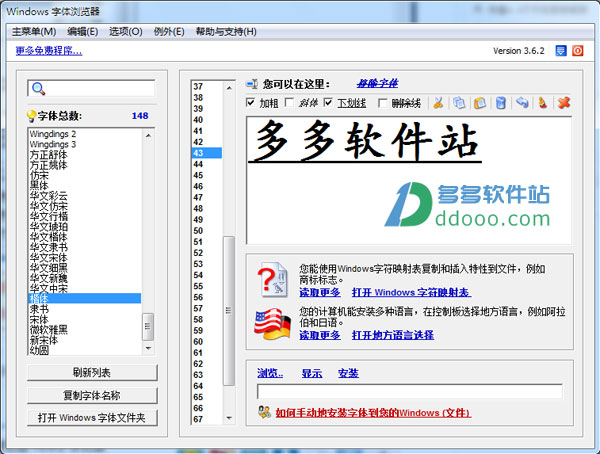Enable the 删除线 strikethrough checkbox

point(382,103)
